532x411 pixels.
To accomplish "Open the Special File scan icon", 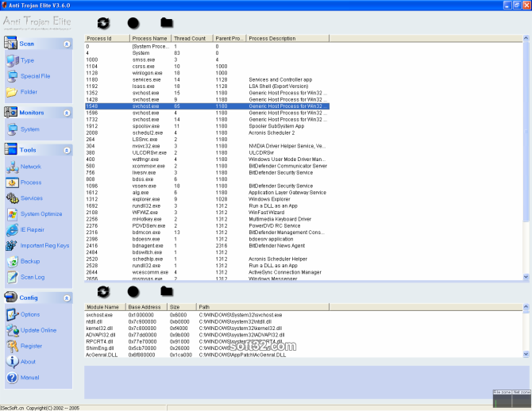I will (x=13, y=76).
